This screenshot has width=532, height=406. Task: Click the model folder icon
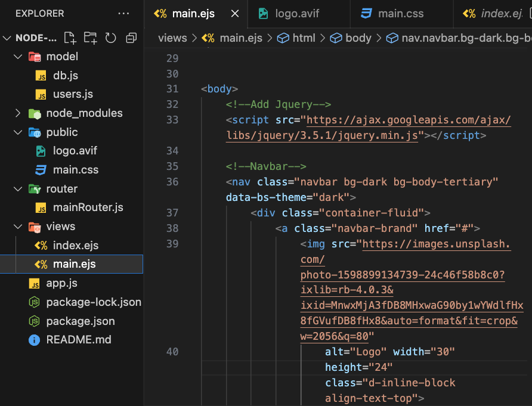(35, 57)
